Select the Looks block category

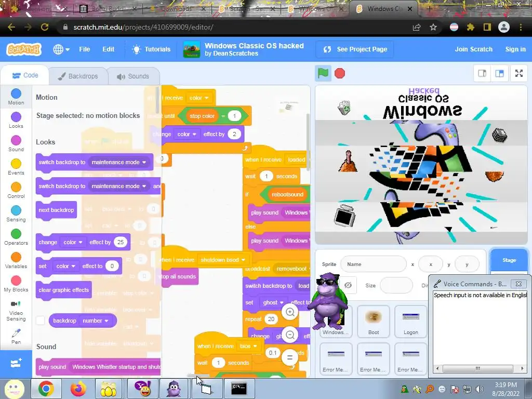[16, 120]
